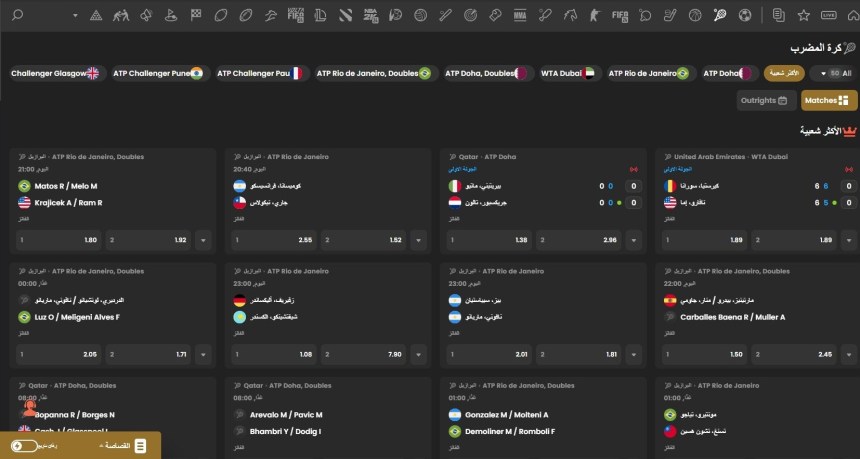Select the gold most-popular filter chip
The width and height of the screenshot is (860, 459).
(x=784, y=73)
